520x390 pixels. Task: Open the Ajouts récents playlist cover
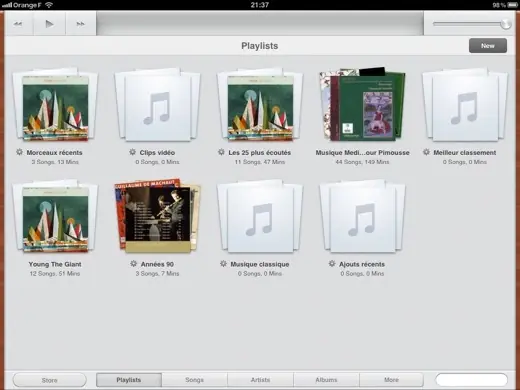click(x=362, y=216)
